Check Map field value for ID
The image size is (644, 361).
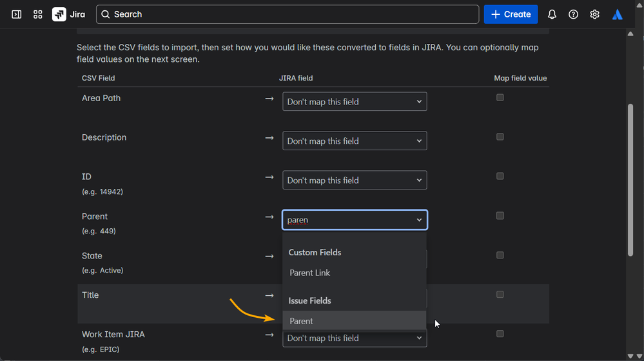coord(500,176)
